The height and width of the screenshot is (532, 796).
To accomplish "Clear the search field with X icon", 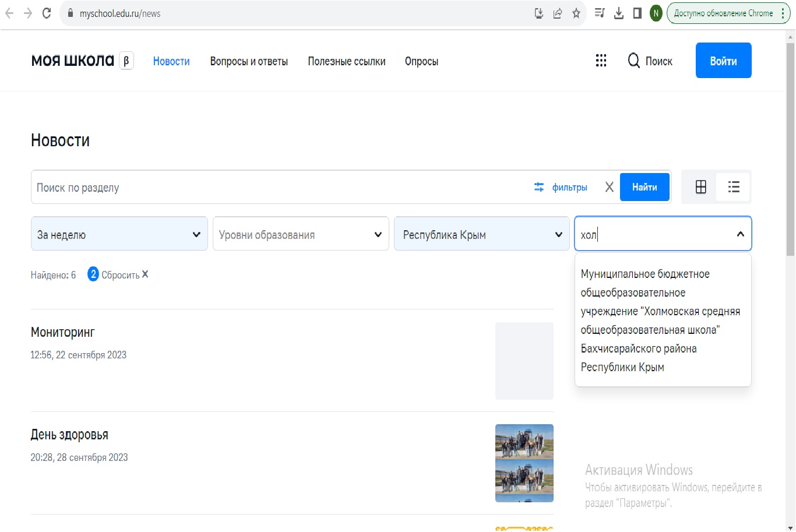I will [609, 187].
